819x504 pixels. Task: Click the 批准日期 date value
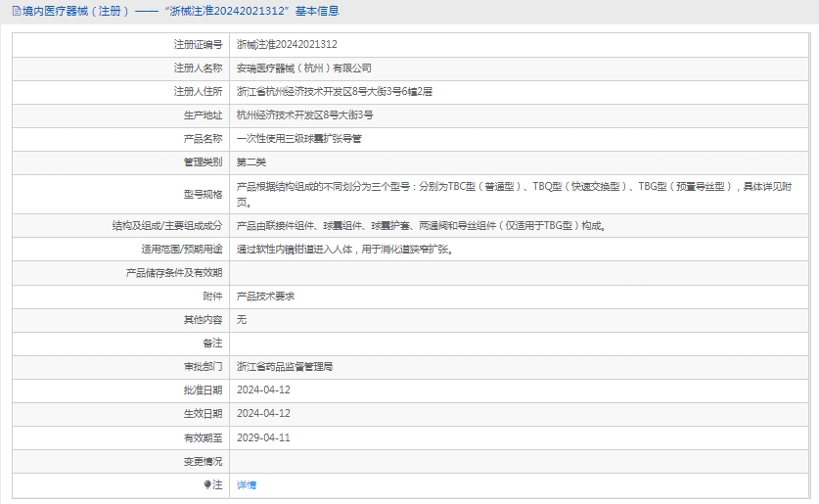(x=263, y=390)
